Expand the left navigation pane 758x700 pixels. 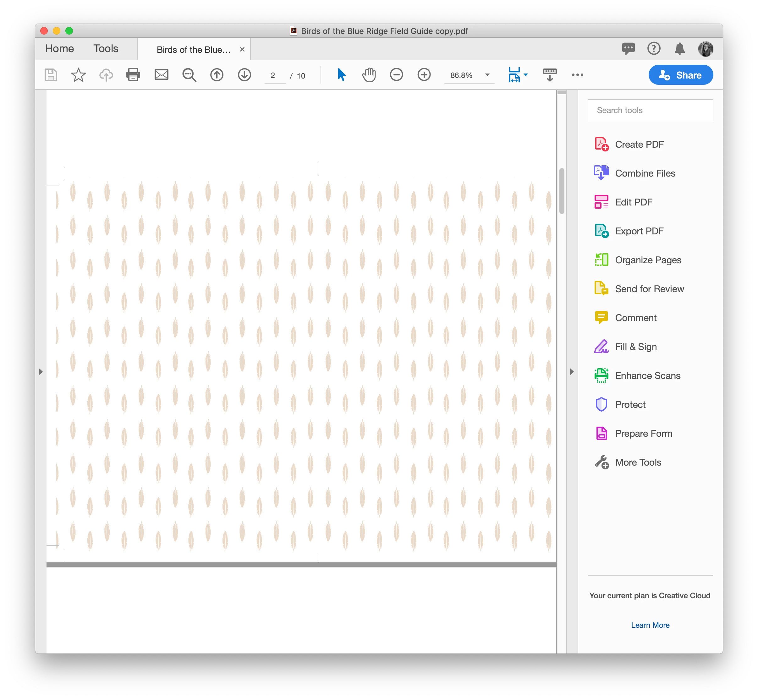[x=41, y=372]
